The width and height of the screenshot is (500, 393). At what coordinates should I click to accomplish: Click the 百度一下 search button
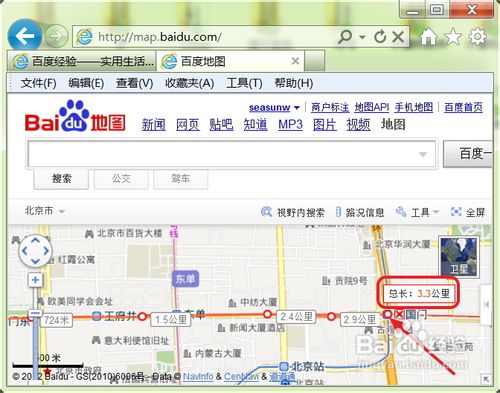coord(468,154)
